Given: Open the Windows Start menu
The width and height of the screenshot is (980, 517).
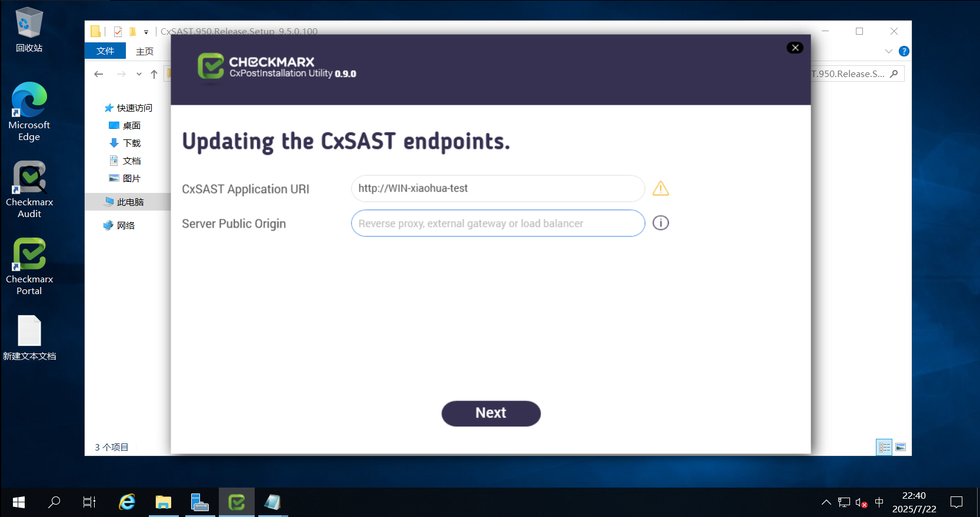Looking at the screenshot, I should pyautogui.click(x=19, y=502).
